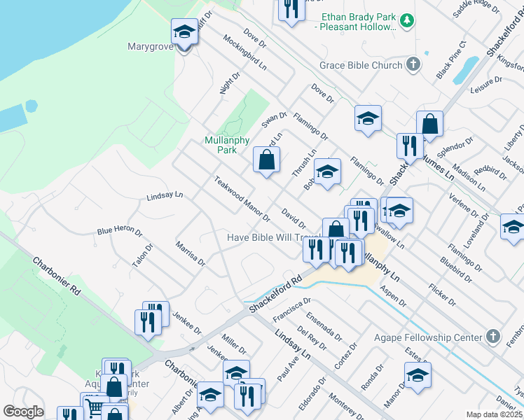Select the shopping bag marker near Mullanphy Park
The image size is (524, 420).
(266, 160)
